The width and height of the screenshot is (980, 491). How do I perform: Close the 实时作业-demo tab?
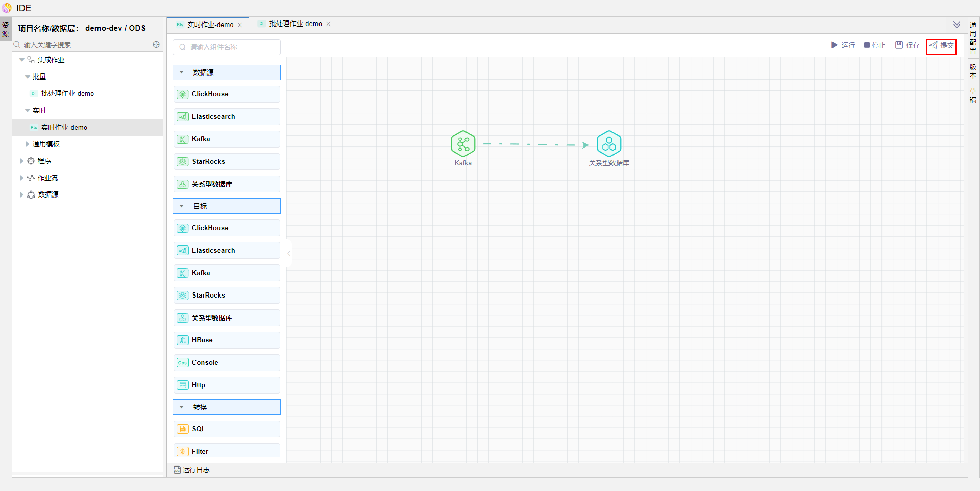click(240, 25)
